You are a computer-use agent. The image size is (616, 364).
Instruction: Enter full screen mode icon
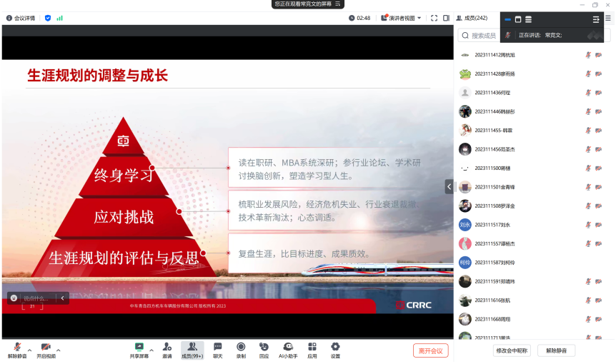(434, 18)
